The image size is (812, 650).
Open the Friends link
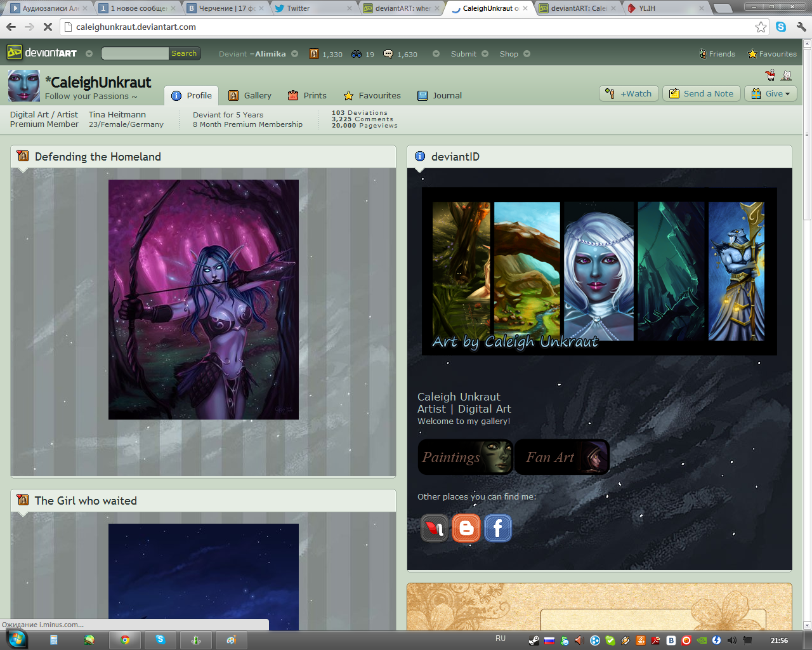717,54
